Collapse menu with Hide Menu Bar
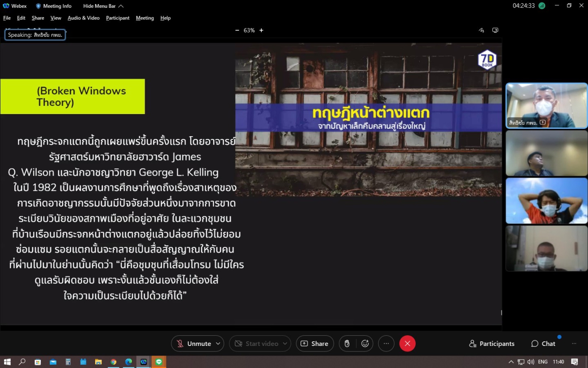Viewport: 588px width, 368px height. (103, 6)
